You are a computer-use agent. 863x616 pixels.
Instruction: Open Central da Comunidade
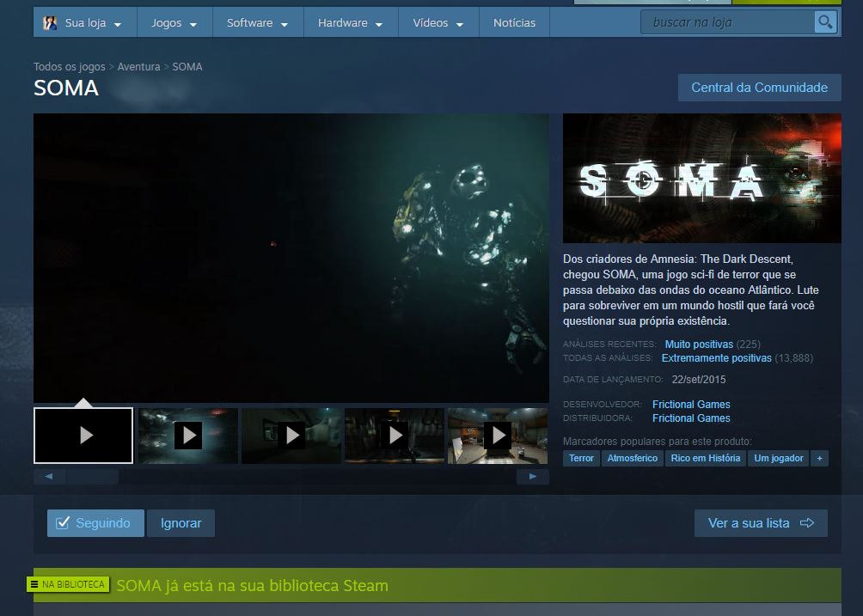click(760, 88)
